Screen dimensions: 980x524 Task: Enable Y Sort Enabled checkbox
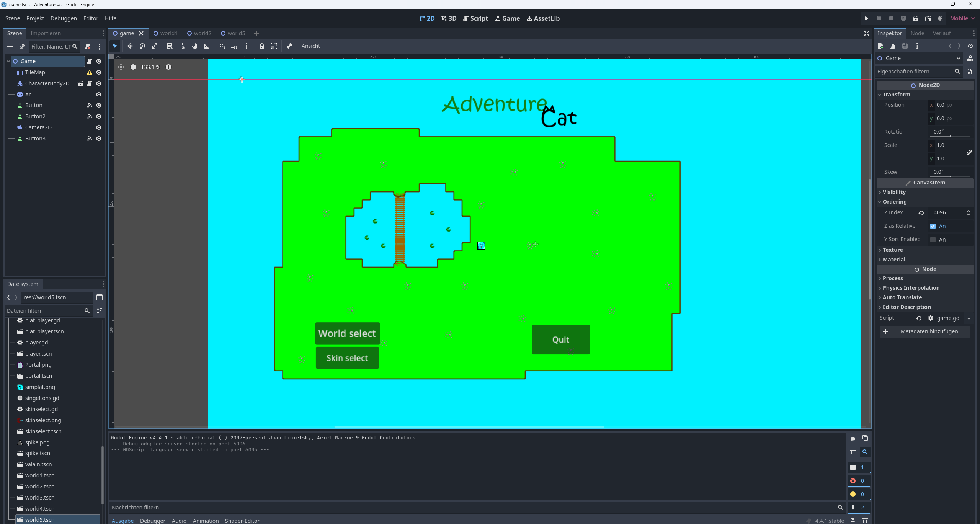pyautogui.click(x=933, y=240)
